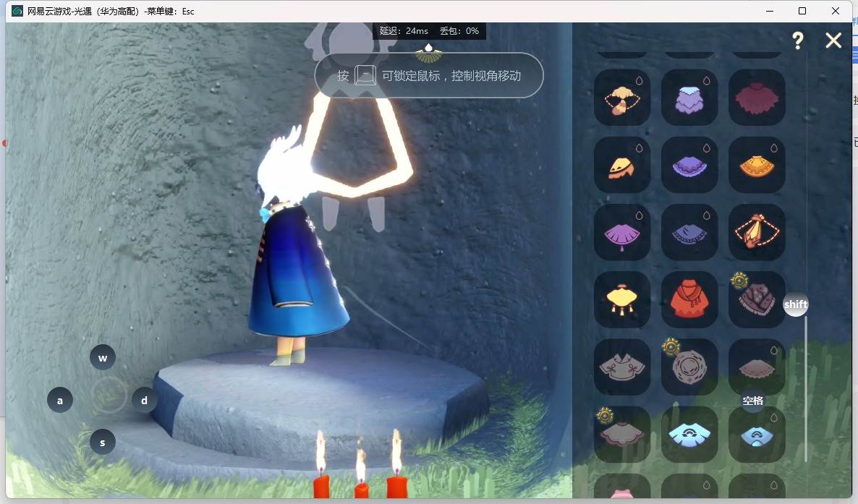Viewport: 858px width, 504px height.
Task: Equip the dark red shaggy cape
Action: click(757, 98)
